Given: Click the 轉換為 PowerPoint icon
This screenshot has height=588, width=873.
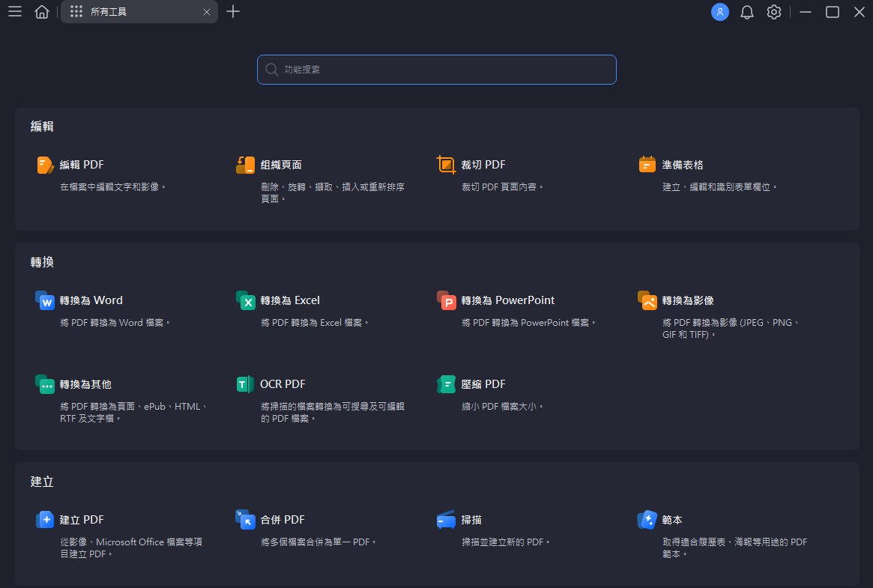Looking at the screenshot, I should tap(447, 300).
